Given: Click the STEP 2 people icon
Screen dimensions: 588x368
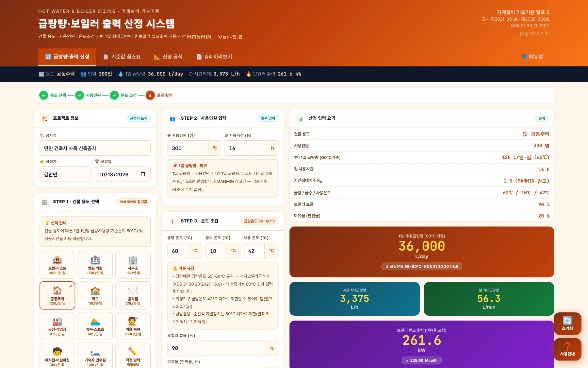Looking at the screenshot, I should point(172,118).
